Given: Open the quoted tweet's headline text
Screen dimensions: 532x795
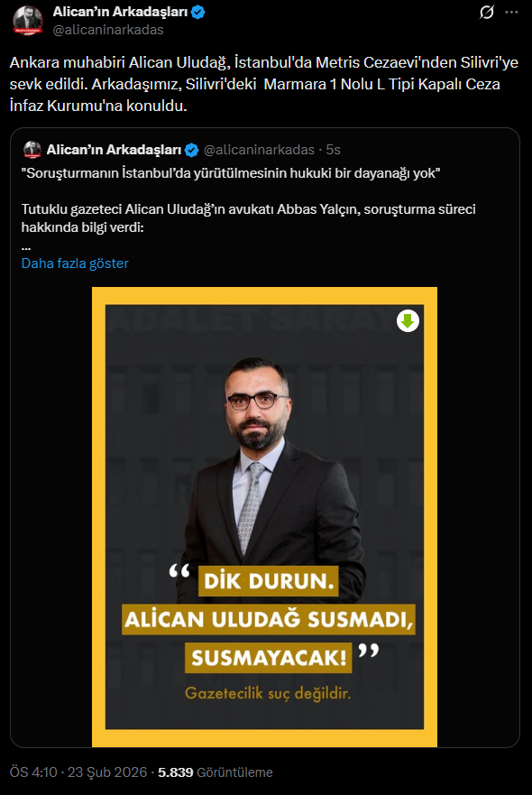Looking at the screenshot, I should [231, 173].
